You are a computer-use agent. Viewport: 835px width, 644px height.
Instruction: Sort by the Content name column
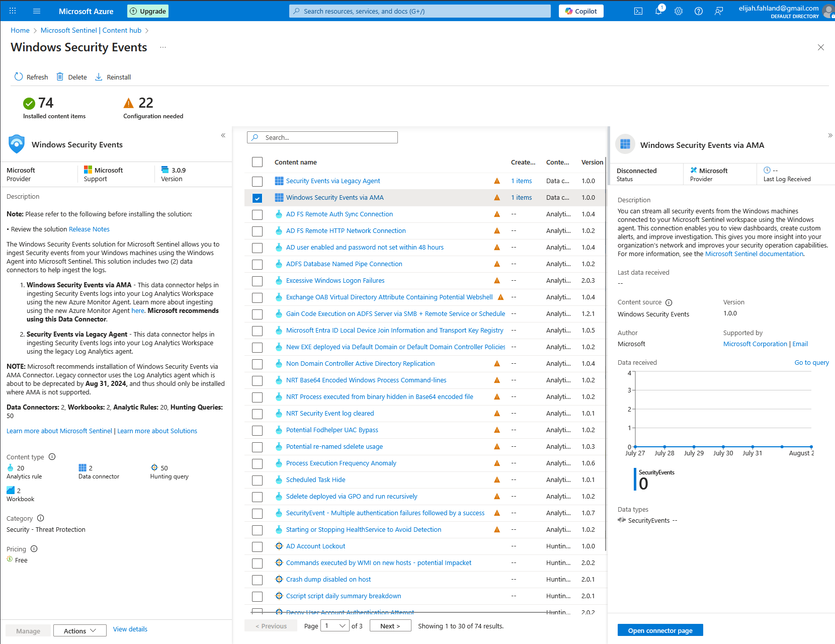pos(296,162)
